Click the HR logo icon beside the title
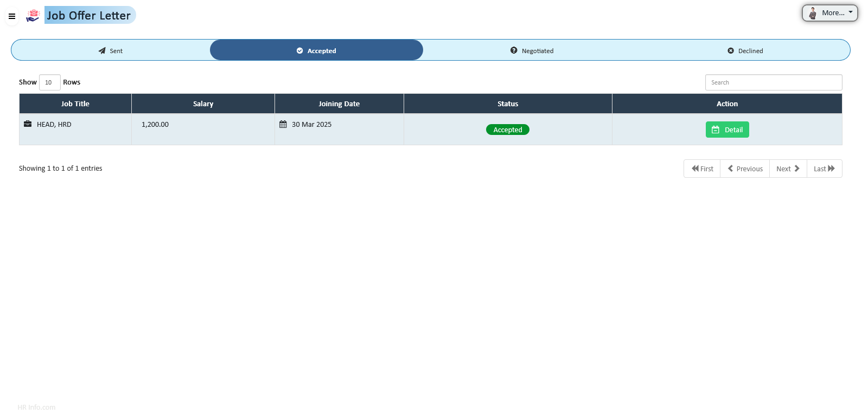Image resolution: width=868 pixels, height=420 pixels. click(x=33, y=16)
